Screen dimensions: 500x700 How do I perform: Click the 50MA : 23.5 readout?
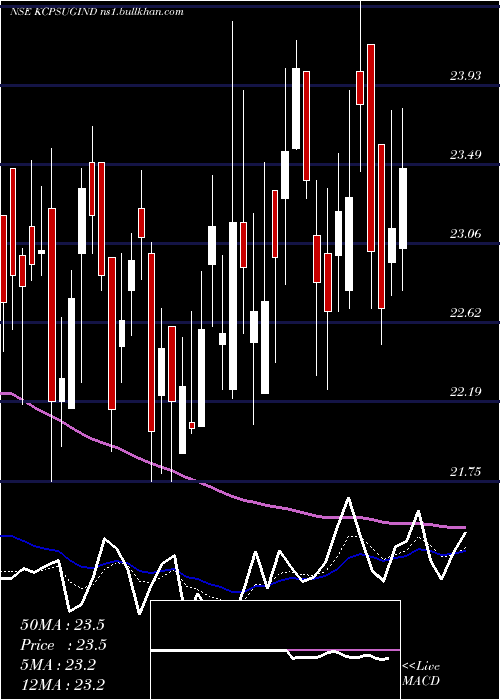tap(62, 625)
